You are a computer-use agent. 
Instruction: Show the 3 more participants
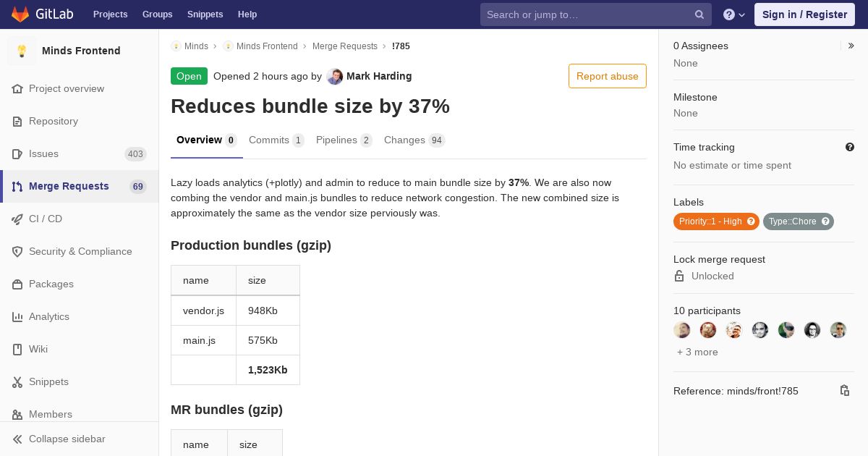tap(697, 352)
